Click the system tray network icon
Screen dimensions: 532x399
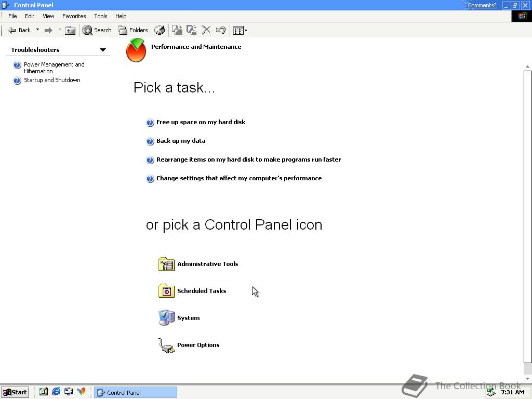click(x=491, y=393)
